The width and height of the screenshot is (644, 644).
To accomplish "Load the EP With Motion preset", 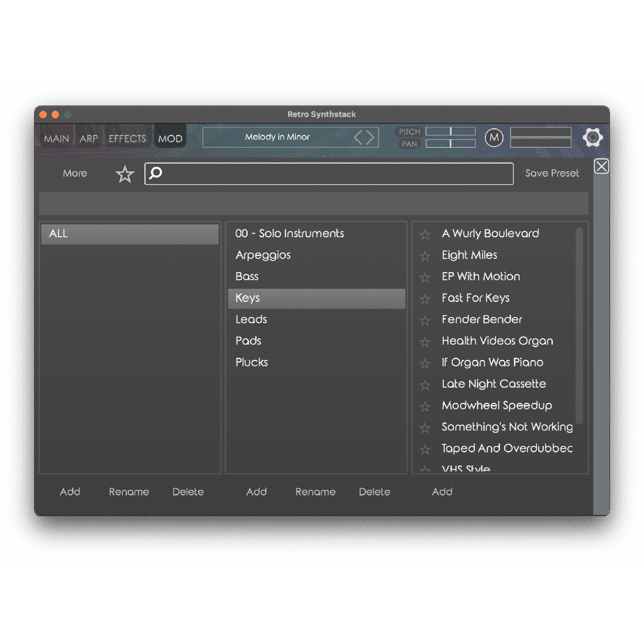I will click(481, 276).
